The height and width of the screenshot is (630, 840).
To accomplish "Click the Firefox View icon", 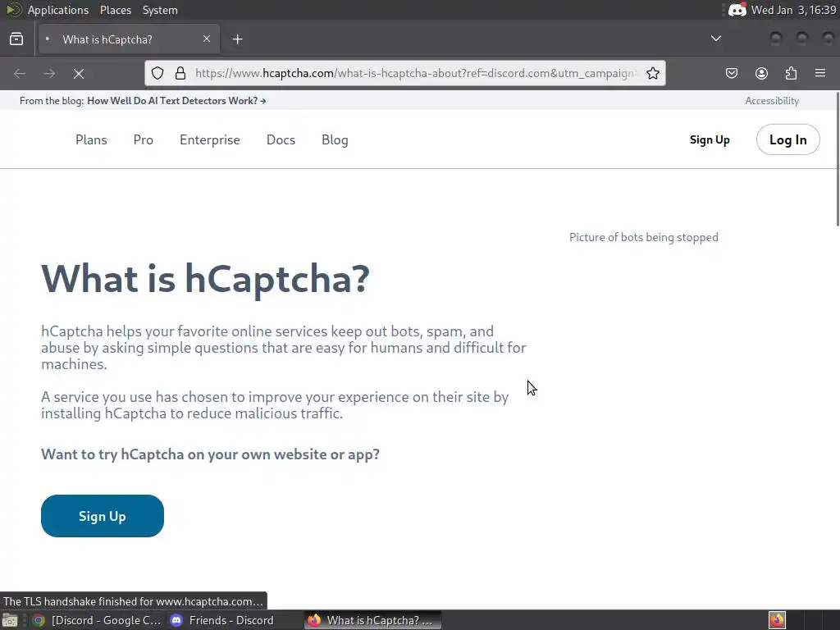I will click(x=16, y=39).
